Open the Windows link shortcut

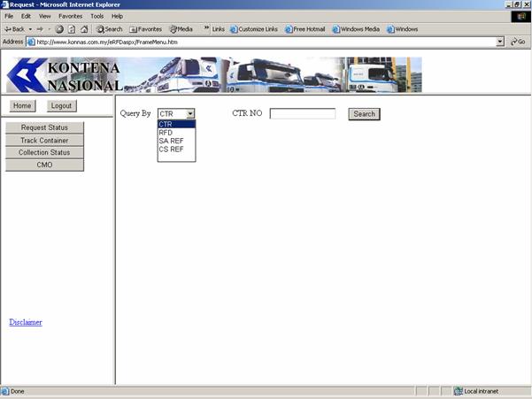pyautogui.click(x=403, y=29)
